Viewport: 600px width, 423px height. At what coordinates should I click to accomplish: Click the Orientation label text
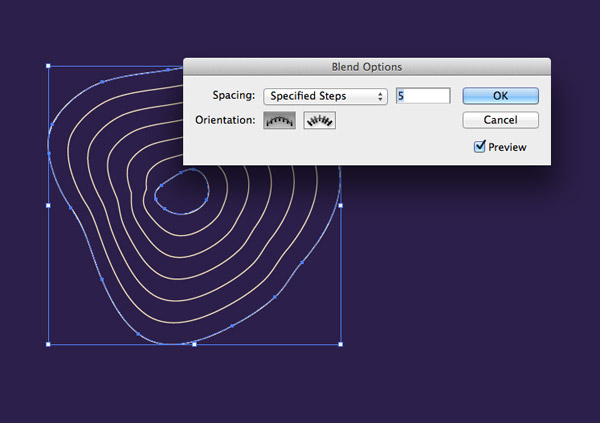225,121
